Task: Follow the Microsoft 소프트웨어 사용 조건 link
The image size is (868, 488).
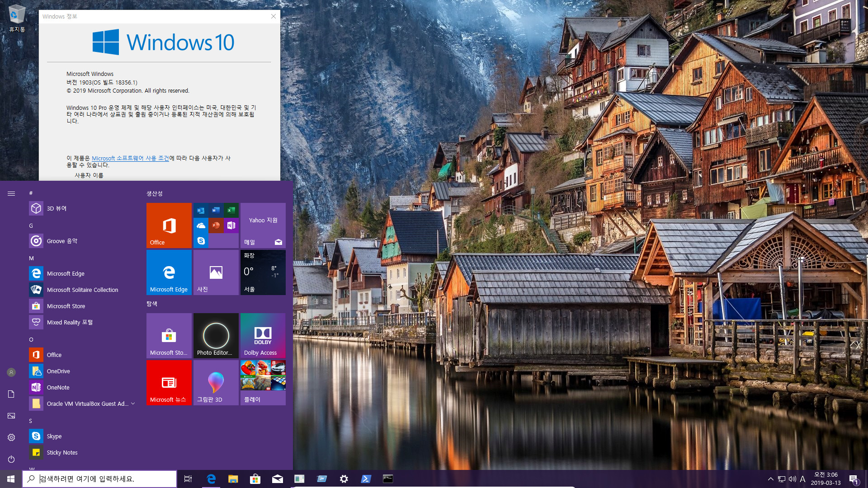Action: pos(130,158)
